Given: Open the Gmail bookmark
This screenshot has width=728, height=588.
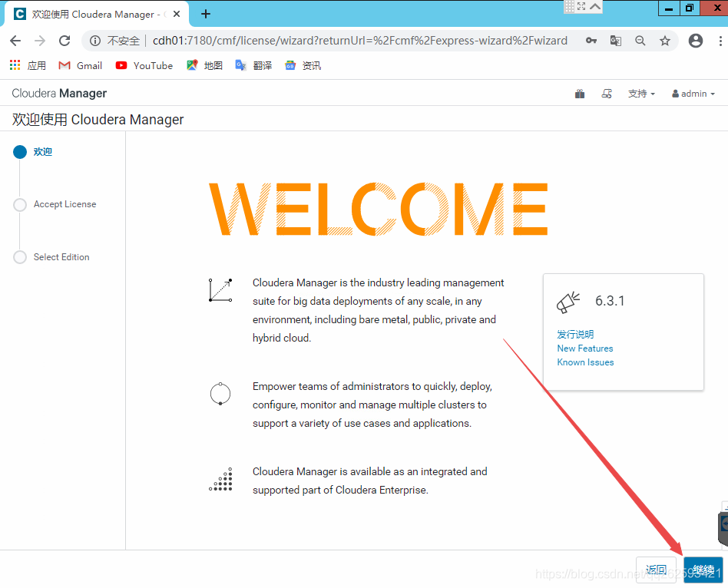Looking at the screenshot, I should pyautogui.click(x=81, y=65).
